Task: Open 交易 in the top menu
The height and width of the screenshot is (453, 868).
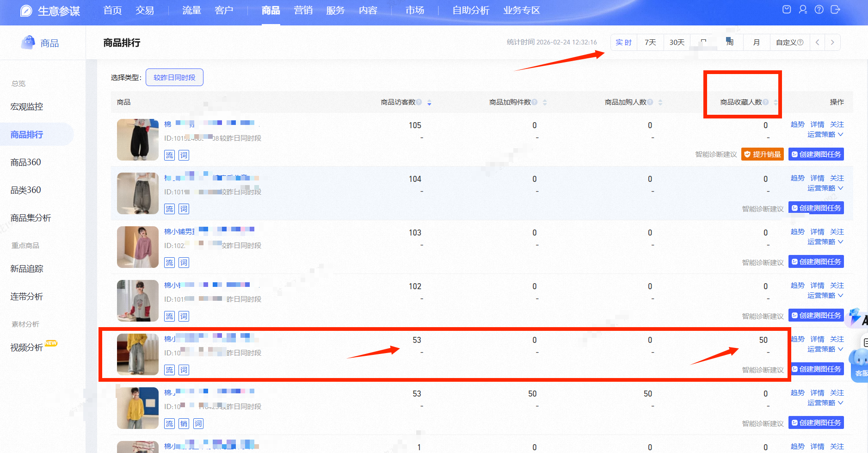Action: coord(145,10)
